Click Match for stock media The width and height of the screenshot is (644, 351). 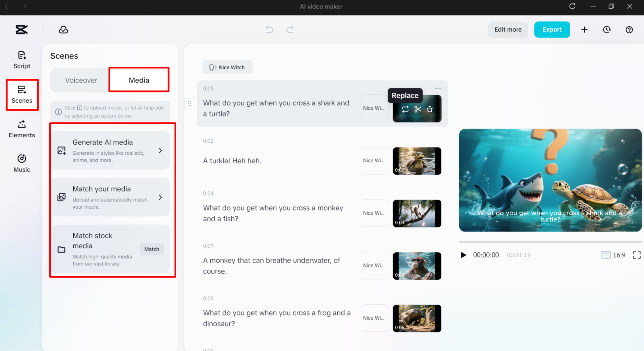tap(151, 249)
